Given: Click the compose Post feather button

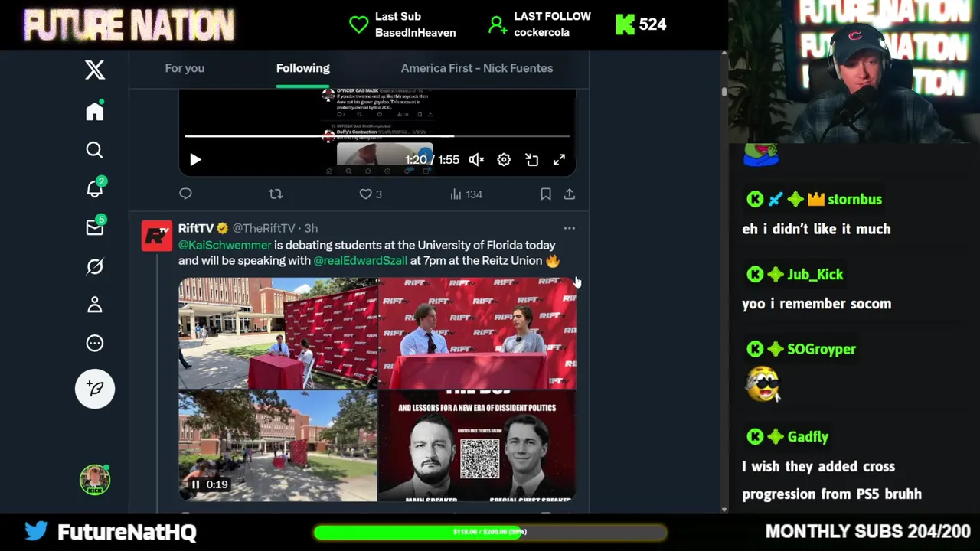Looking at the screenshot, I should pyautogui.click(x=95, y=389).
